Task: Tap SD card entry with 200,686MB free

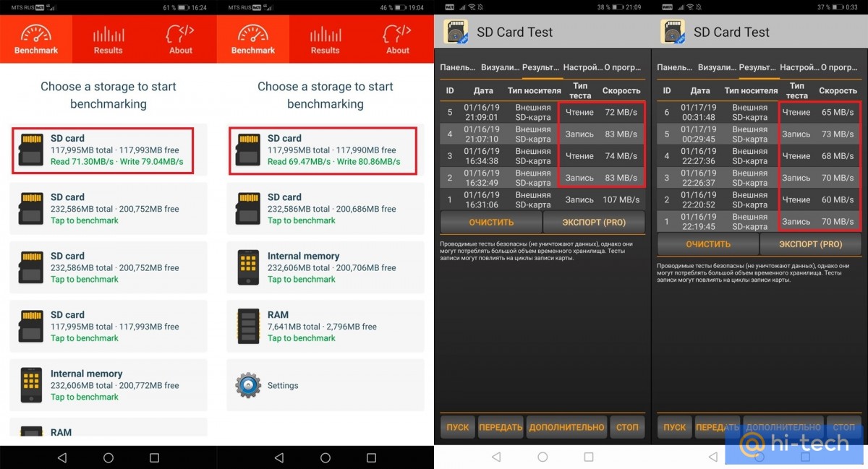Action: coord(325,208)
